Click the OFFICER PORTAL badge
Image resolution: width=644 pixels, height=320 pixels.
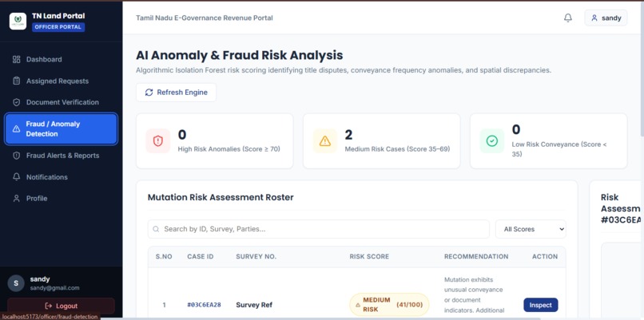pos(58,27)
